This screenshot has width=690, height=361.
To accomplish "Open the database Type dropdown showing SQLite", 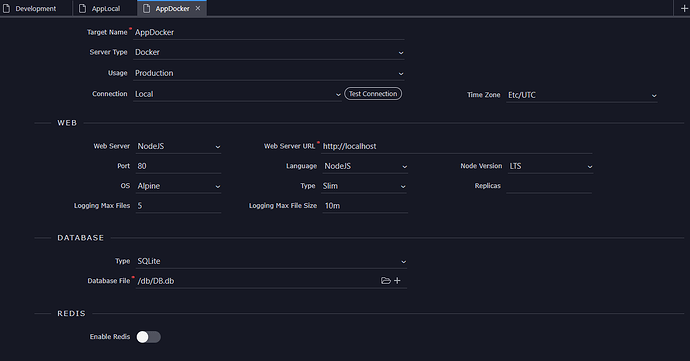I will (x=271, y=262).
